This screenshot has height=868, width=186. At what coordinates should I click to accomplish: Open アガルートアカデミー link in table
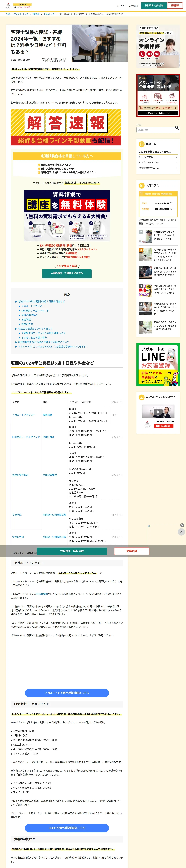click(24, 415)
